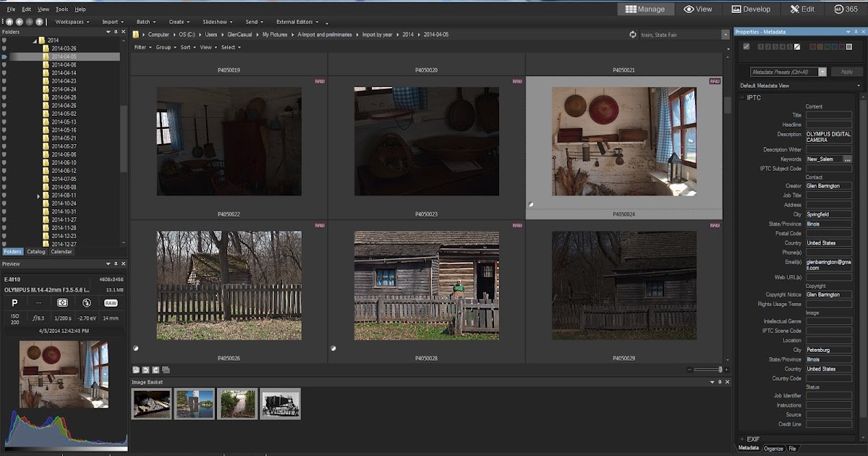Click the Home navigation icon in toolbar

coord(8,22)
